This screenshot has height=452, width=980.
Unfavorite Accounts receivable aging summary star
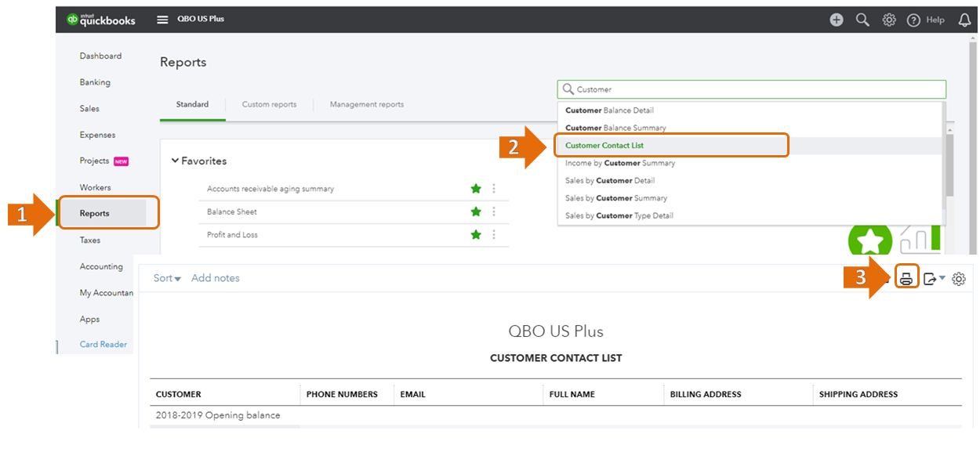tap(476, 189)
